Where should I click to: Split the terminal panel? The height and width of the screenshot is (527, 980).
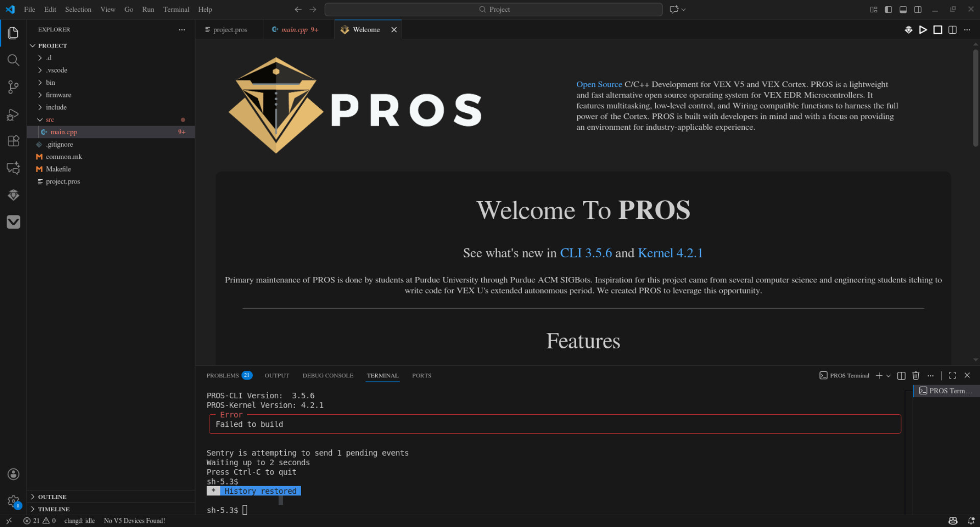(901, 376)
